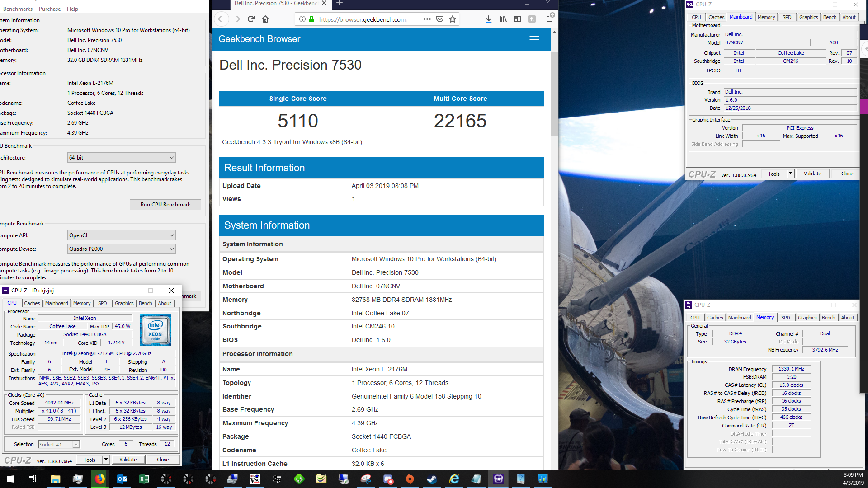868x488 pixels.
Task: Select Graphics tab in top-right CPU-Z window
Action: coord(808,17)
